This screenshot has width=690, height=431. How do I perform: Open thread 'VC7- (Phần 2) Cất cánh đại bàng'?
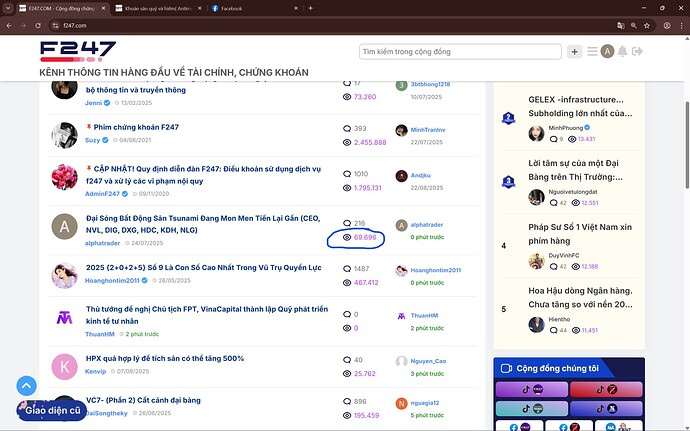pyautogui.click(x=143, y=400)
